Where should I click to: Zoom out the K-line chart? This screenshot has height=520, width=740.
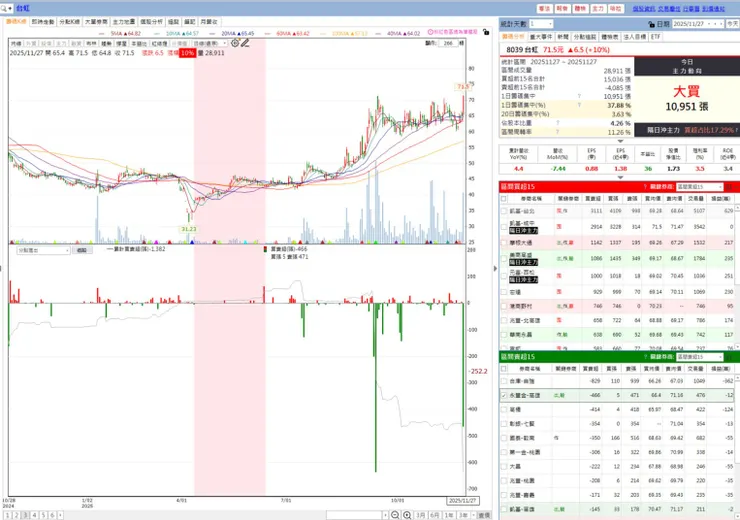(395, 515)
